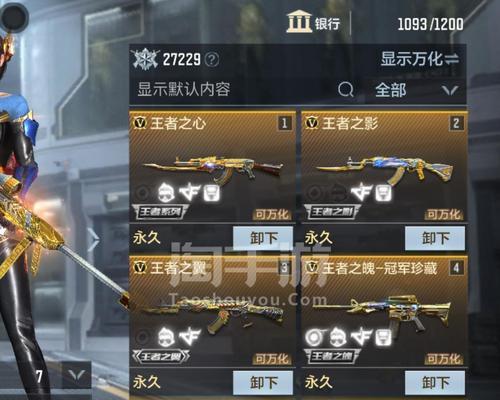
Task: Open the 全部 filter dropdown
Action: pyautogui.click(x=416, y=90)
